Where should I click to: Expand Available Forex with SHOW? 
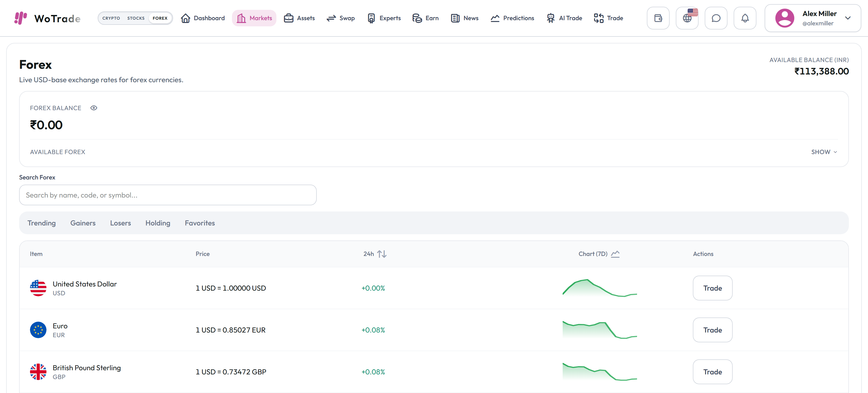tap(824, 152)
